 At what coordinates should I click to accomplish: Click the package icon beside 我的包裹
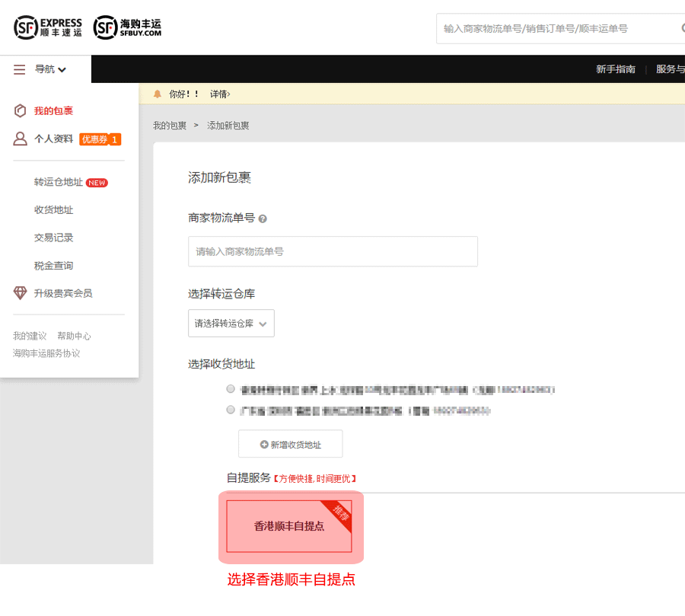tap(21, 111)
